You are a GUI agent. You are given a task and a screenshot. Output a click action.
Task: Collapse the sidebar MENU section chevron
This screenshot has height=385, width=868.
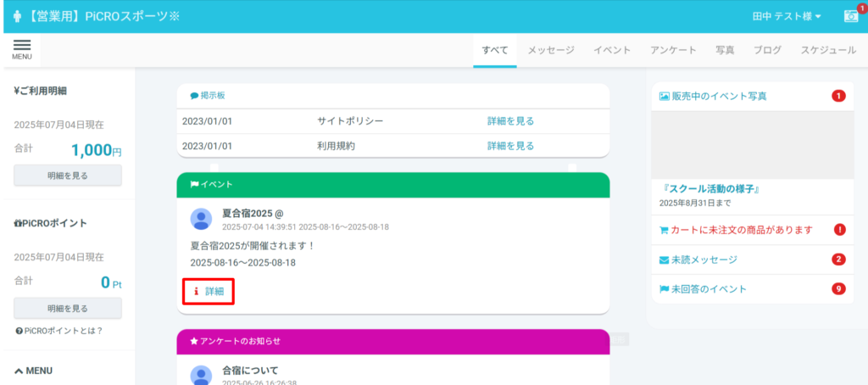[x=19, y=371]
